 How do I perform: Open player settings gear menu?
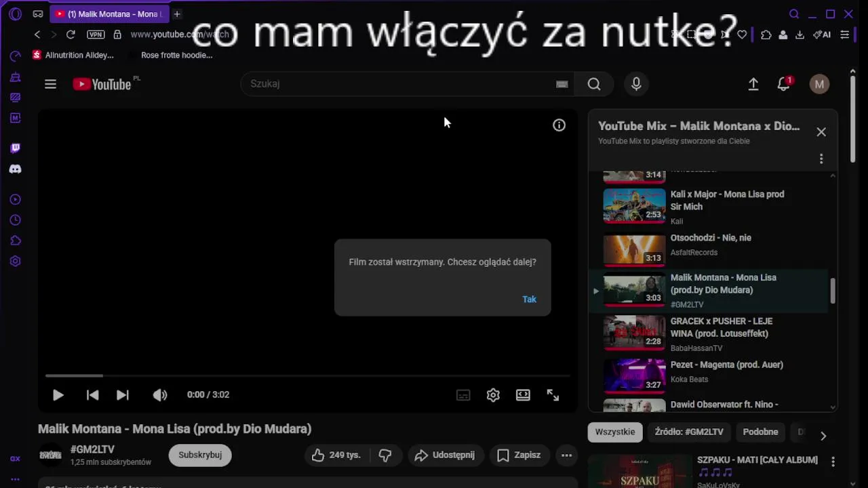click(x=493, y=395)
